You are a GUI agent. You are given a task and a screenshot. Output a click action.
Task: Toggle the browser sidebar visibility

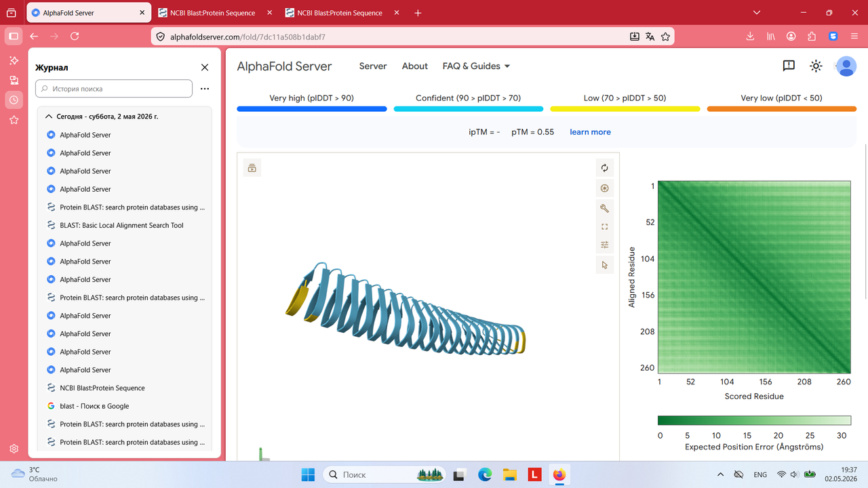pos(14,36)
